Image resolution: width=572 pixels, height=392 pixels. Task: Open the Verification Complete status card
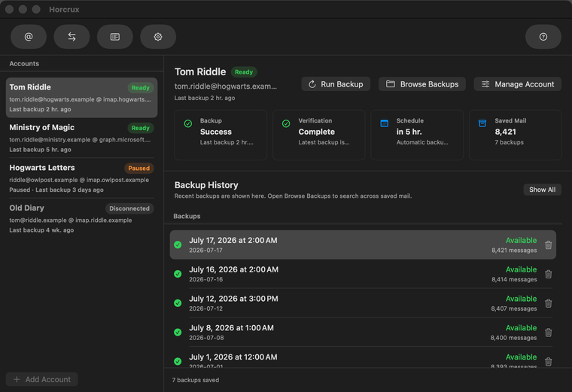coord(319,135)
